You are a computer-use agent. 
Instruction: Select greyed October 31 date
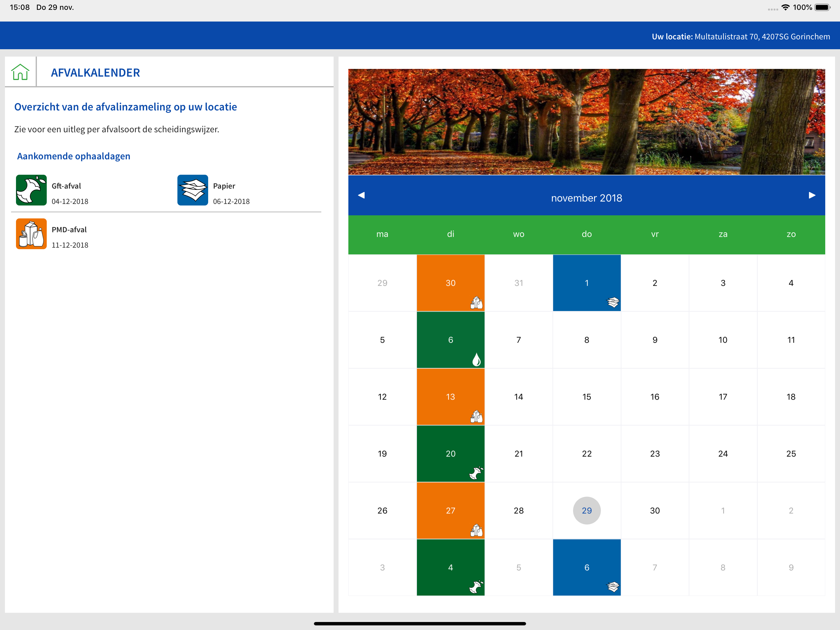coord(518,283)
